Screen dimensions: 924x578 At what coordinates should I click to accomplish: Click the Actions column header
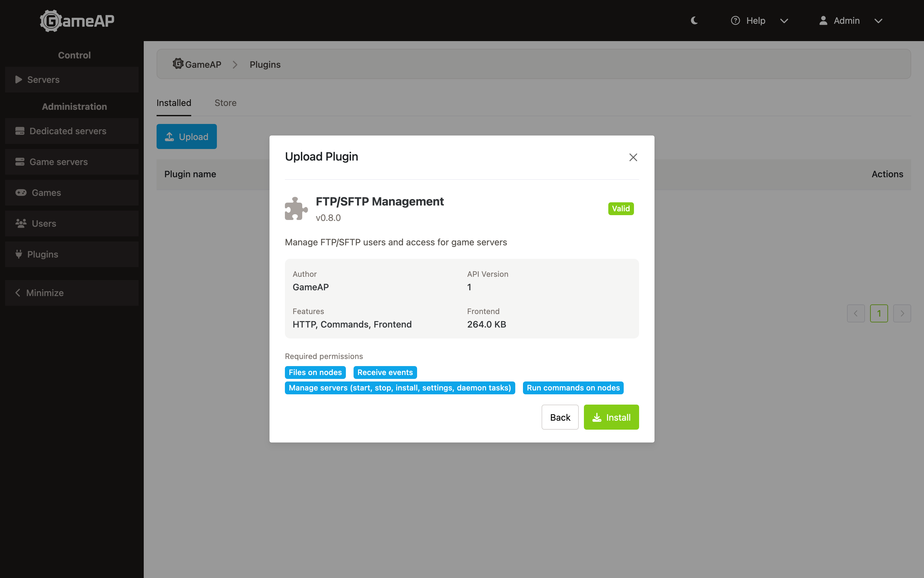(887, 174)
